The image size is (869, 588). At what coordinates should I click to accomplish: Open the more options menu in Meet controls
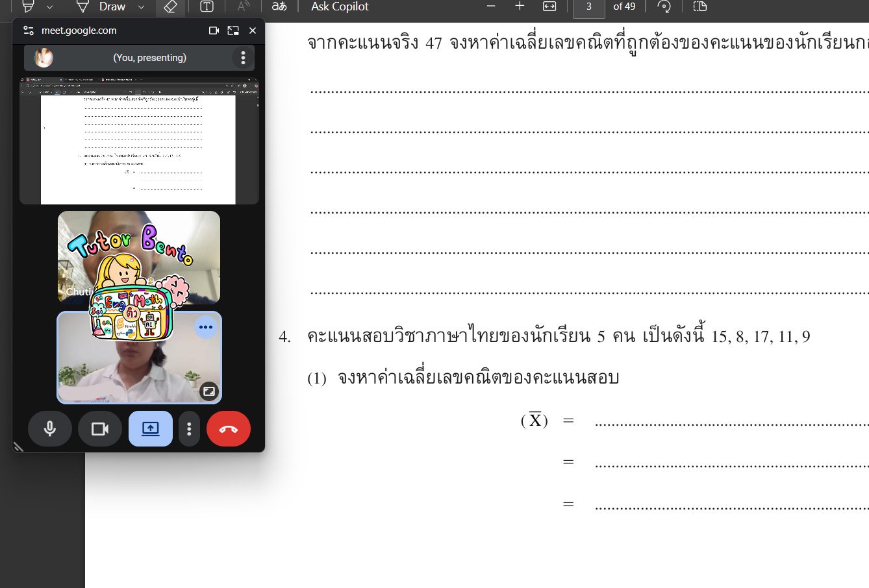click(189, 428)
